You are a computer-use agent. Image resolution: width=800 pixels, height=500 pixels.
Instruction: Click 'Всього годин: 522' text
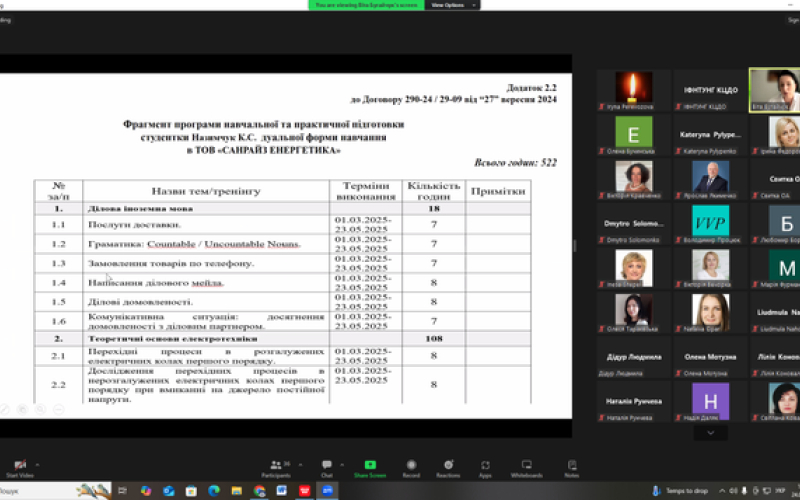(x=515, y=162)
